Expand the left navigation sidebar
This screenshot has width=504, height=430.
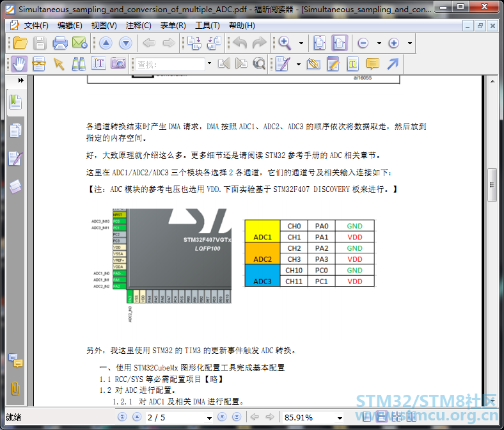[20, 81]
